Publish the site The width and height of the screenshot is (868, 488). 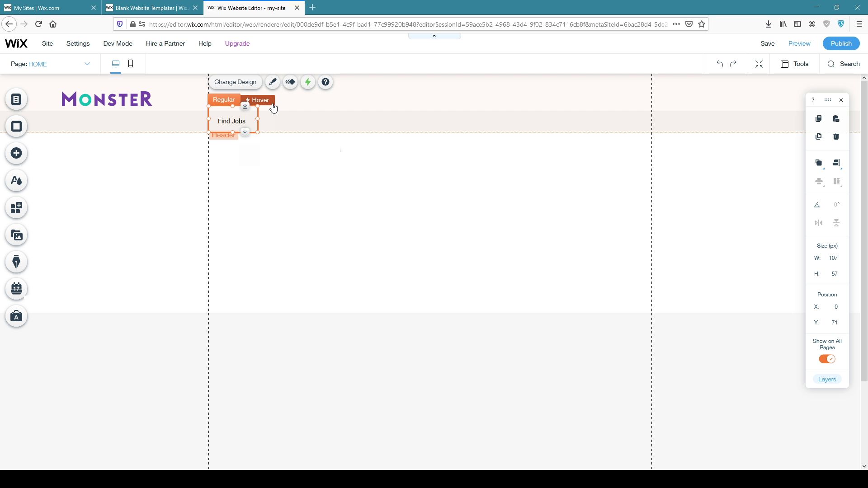[841, 43]
